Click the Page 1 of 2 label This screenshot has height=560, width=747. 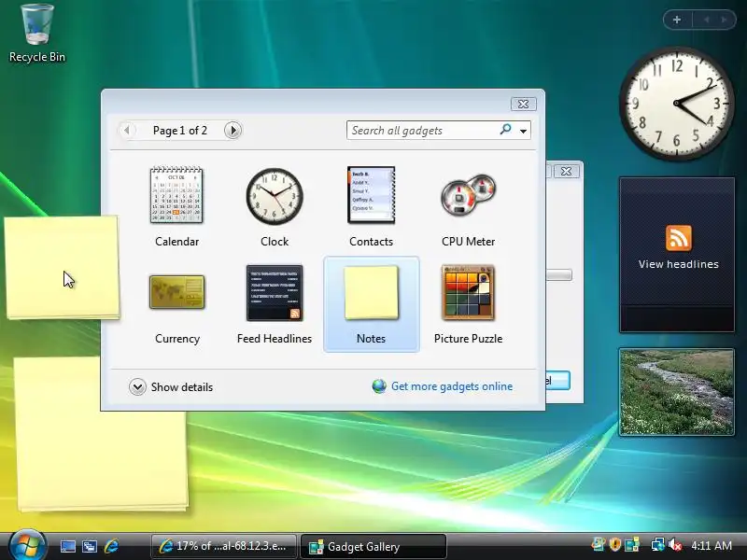pos(180,131)
